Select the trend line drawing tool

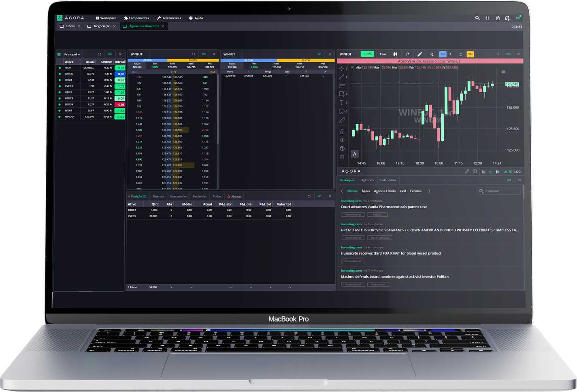(342, 77)
